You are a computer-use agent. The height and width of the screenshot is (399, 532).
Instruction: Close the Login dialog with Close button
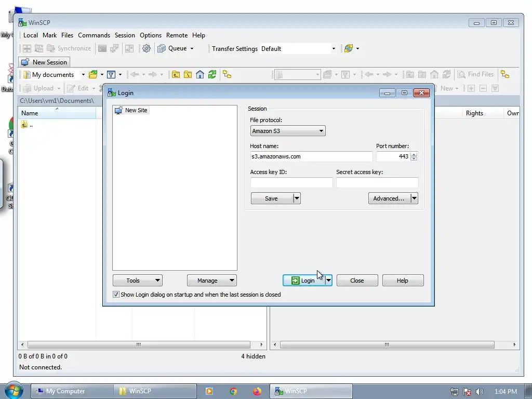pos(357,280)
